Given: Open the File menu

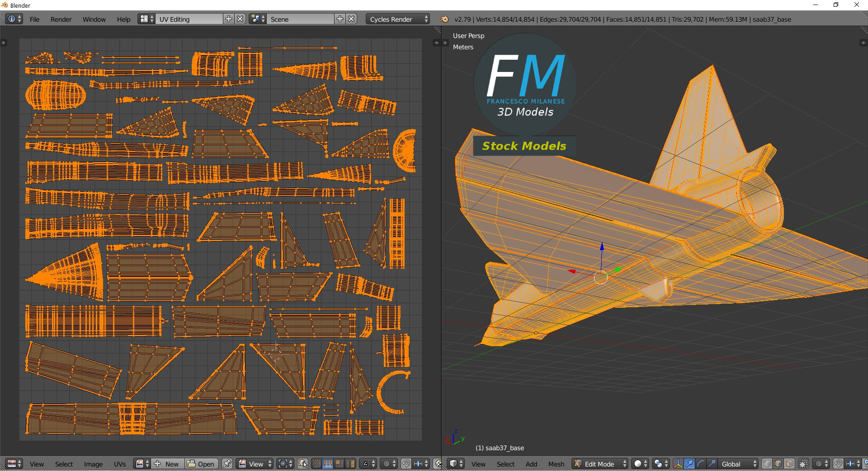Looking at the screenshot, I should pos(34,19).
